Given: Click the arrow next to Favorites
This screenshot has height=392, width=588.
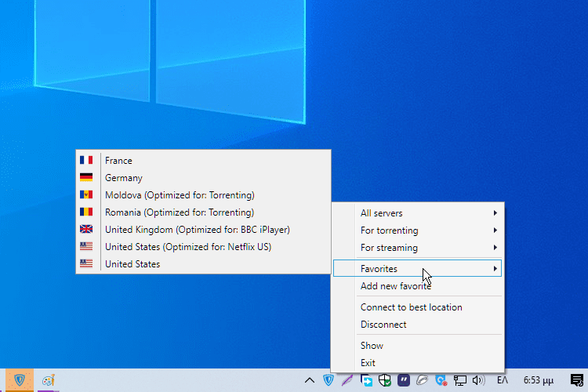Looking at the screenshot, I should coord(495,269).
